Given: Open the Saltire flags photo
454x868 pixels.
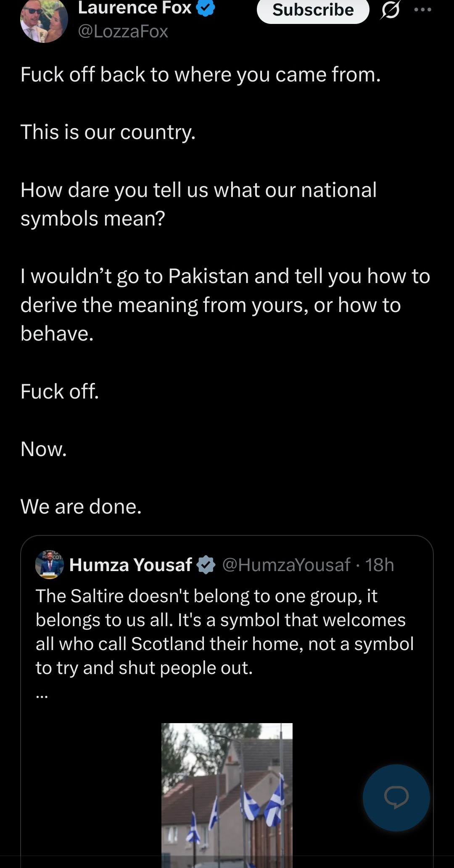Looking at the screenshot, I should point(227,794).
